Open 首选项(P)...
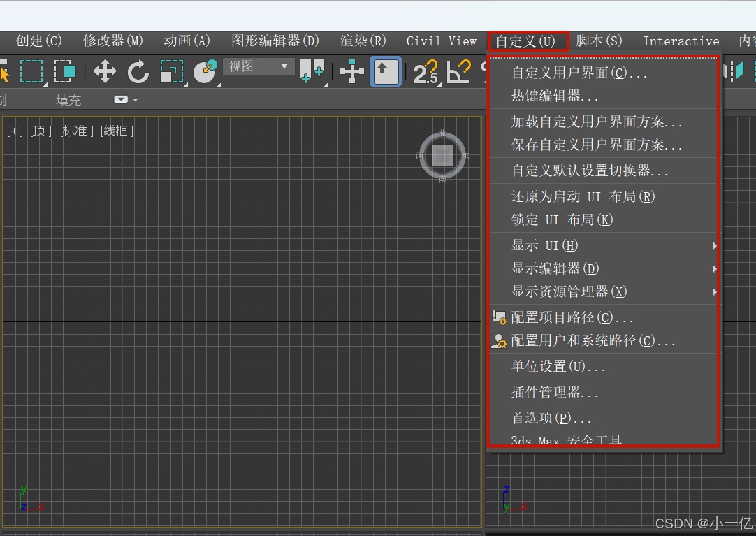This screenshot has height=536, width=756. point(604,418)
